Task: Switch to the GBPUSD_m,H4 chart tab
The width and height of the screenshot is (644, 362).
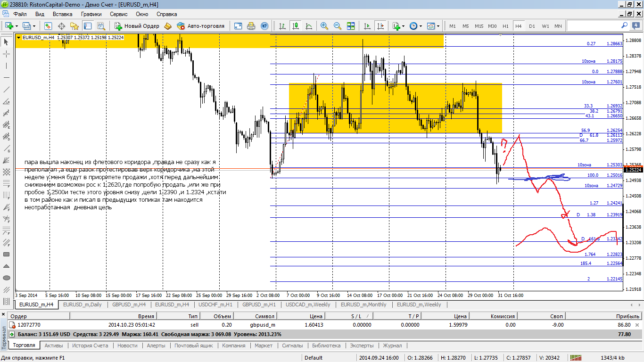Action: point(129,304)
